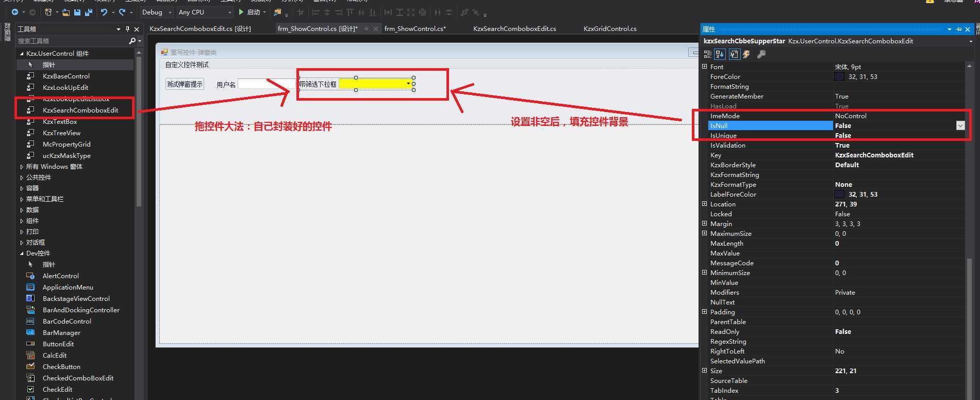This screenshot has height=400, width=980.
Task: Open the IsNull property value dropdown
Action: pyautogui.click(x=960, y=125)
